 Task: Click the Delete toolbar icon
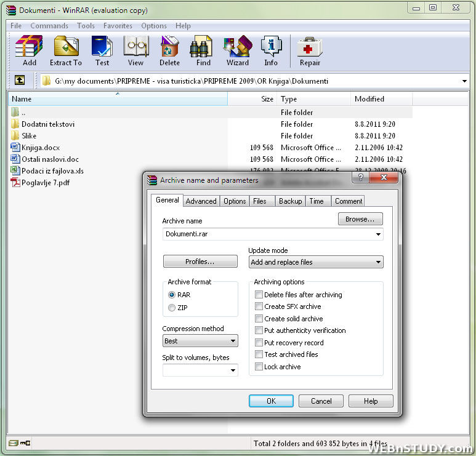[169, 46]
